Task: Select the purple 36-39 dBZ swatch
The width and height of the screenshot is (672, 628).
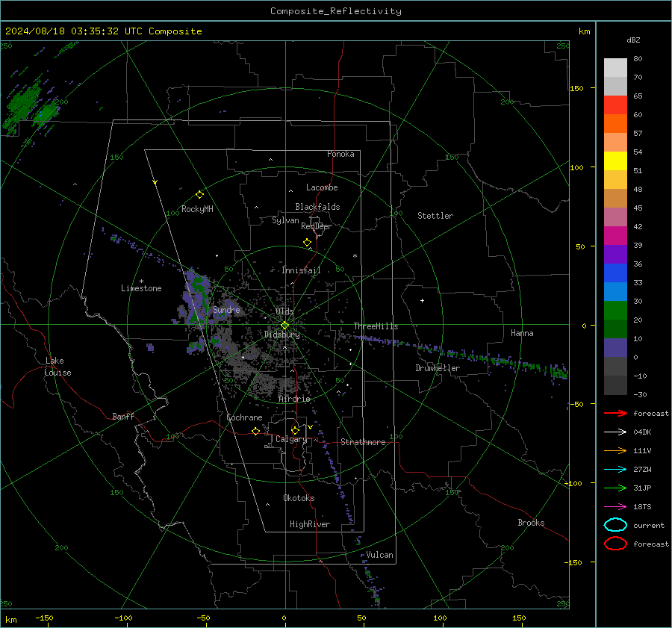Action: 615,254
